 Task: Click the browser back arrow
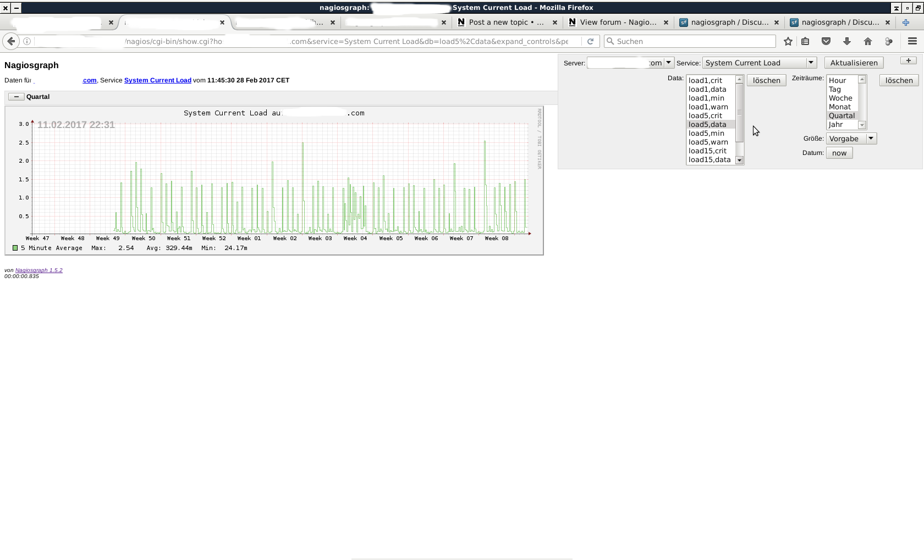pyautogui.click(x=11, y=41)
